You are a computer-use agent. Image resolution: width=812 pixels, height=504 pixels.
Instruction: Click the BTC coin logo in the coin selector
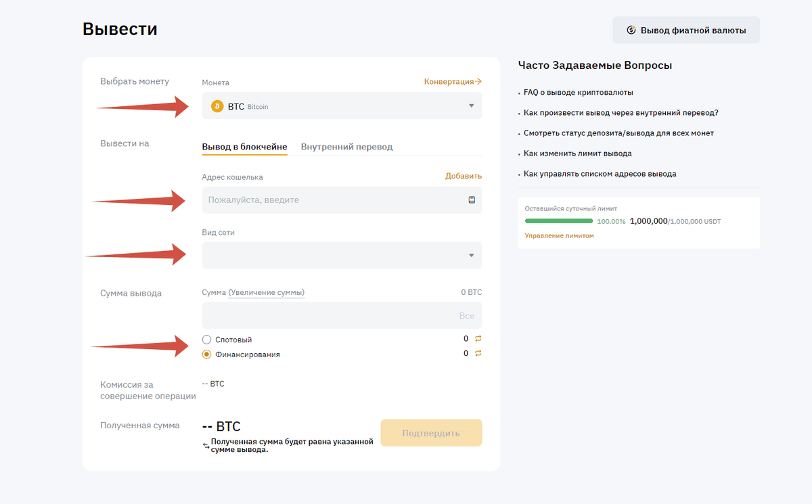[217, 106]
